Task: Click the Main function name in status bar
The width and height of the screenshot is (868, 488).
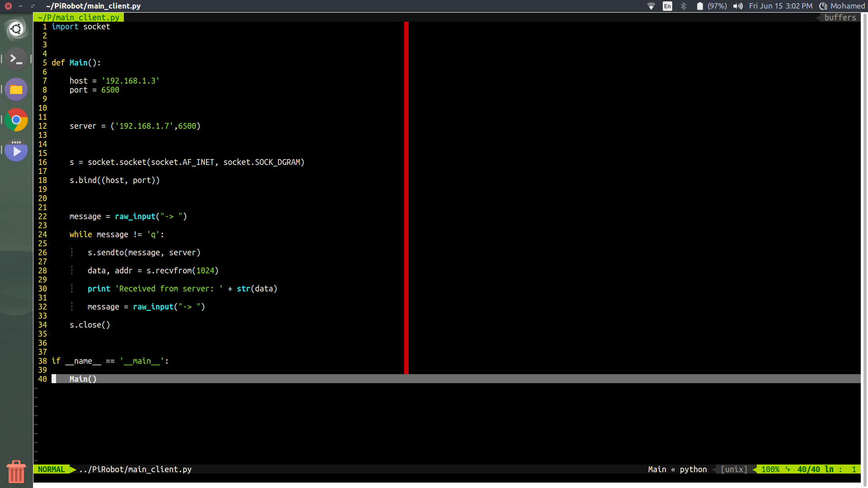Action: pos(657,469)
